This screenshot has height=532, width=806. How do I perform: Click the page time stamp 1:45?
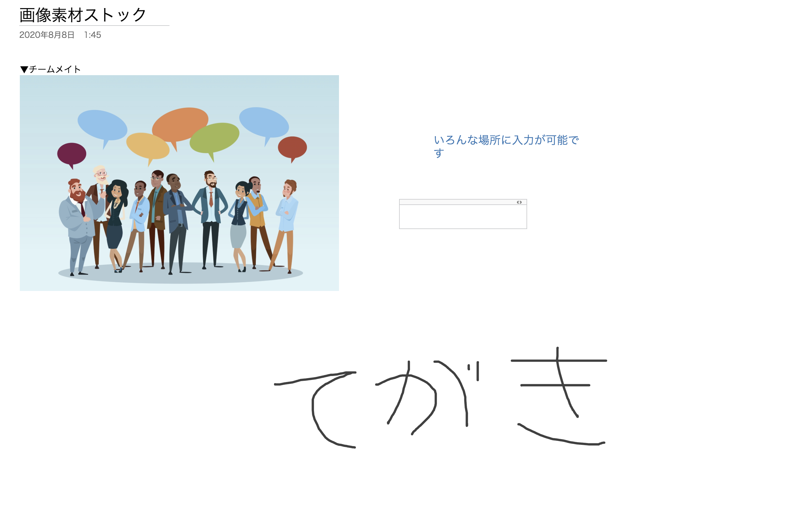[93, 35]
